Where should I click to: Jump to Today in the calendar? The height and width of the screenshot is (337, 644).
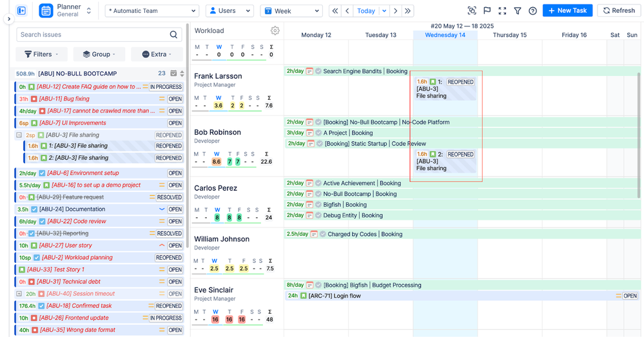pyautogui.click(x=366, y=11)
